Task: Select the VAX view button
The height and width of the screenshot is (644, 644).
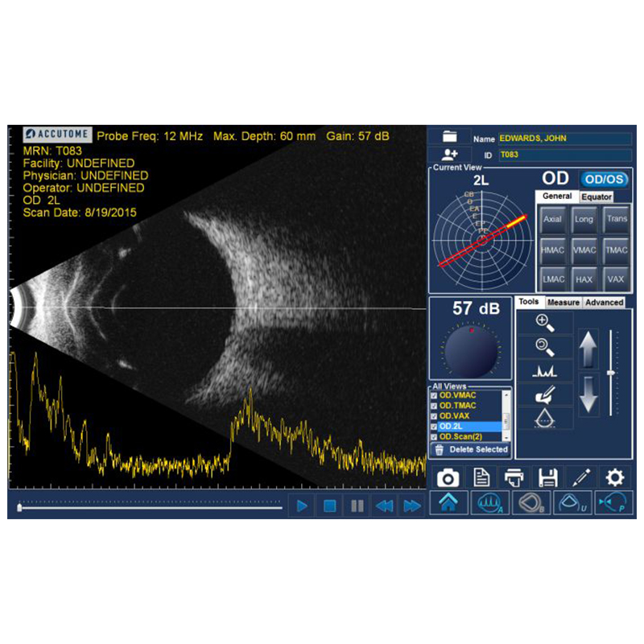Action: pos(617,279)
